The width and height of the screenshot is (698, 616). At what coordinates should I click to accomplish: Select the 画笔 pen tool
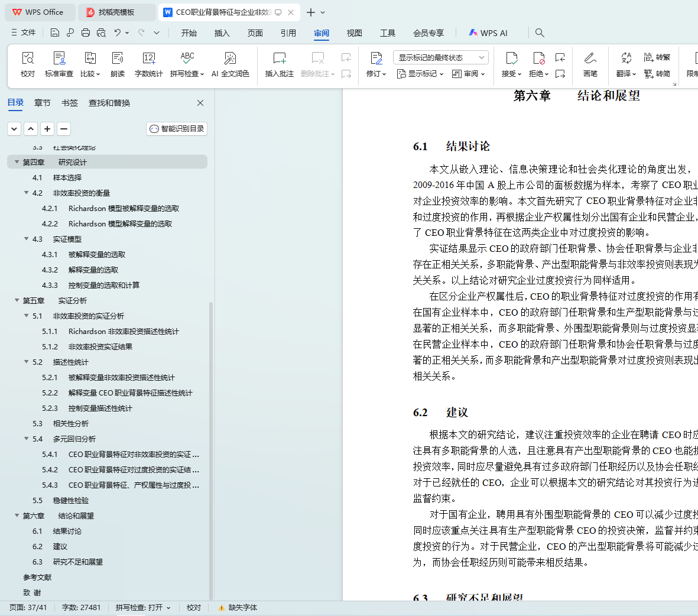(590, 64)
